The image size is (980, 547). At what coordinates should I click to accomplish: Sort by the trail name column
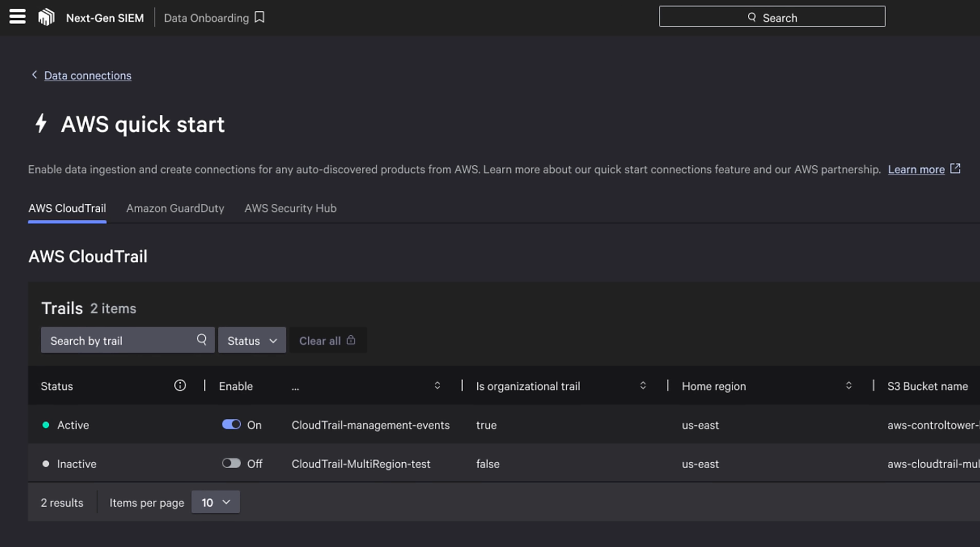[437, 386]
